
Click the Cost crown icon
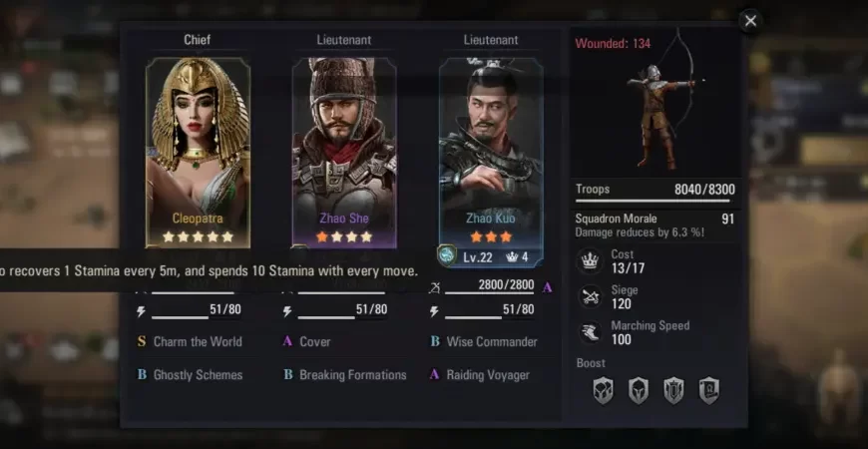pos(590,261)
